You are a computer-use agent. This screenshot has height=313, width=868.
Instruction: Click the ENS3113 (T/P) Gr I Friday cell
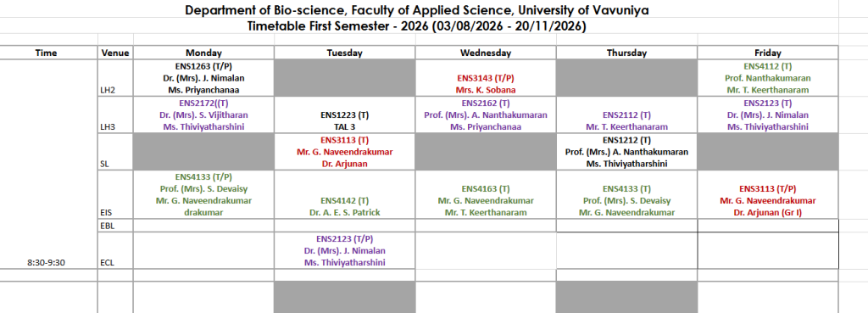tap(767, 194)
